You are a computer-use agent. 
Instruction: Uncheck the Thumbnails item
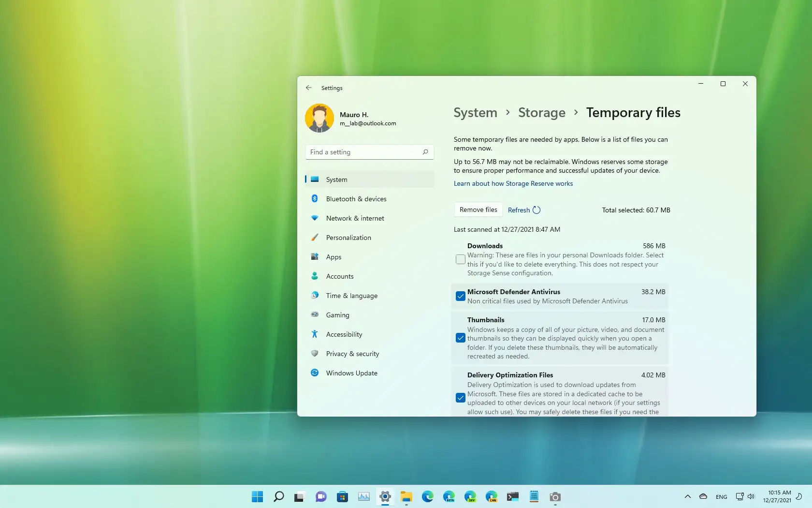pos(460,338)
